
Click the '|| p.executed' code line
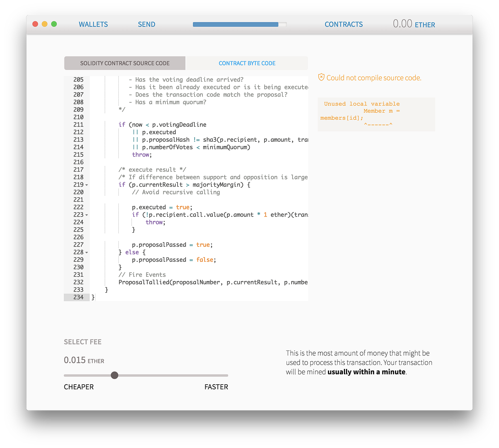tap(154, 132)
